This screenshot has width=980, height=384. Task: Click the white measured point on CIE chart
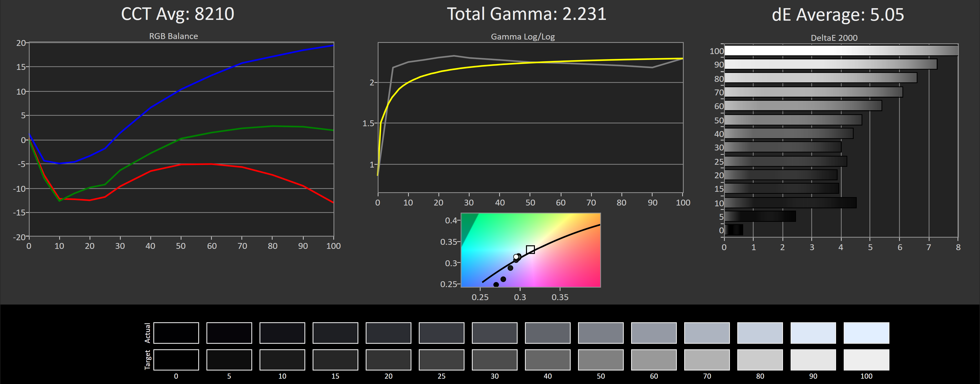(516, 257)
